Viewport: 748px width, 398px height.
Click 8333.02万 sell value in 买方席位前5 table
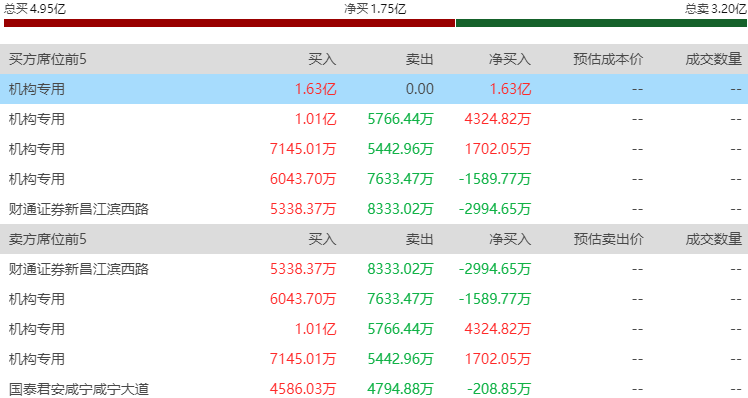tap(400, 209)
